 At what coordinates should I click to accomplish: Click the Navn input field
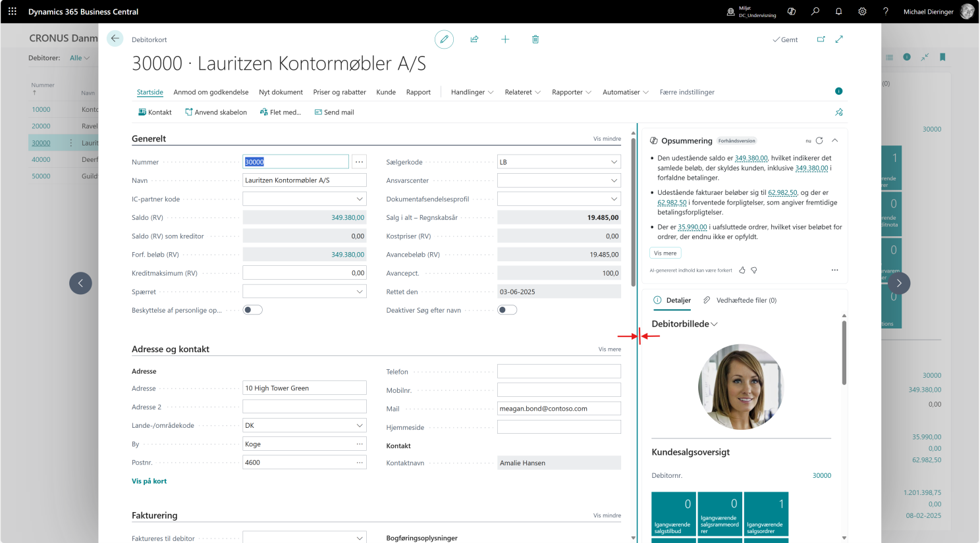pyautogui.click(x=304, y=180)
